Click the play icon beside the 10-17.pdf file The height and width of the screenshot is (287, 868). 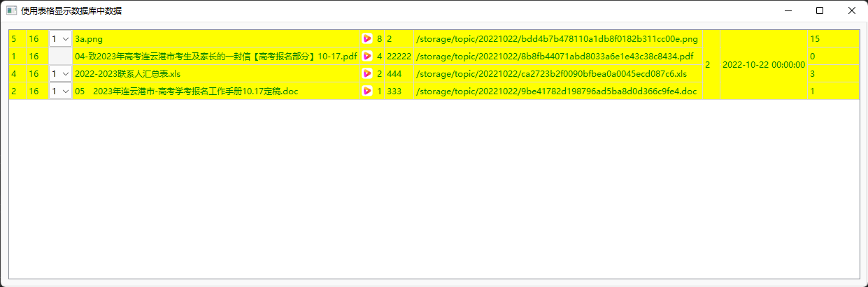[367, 56]
